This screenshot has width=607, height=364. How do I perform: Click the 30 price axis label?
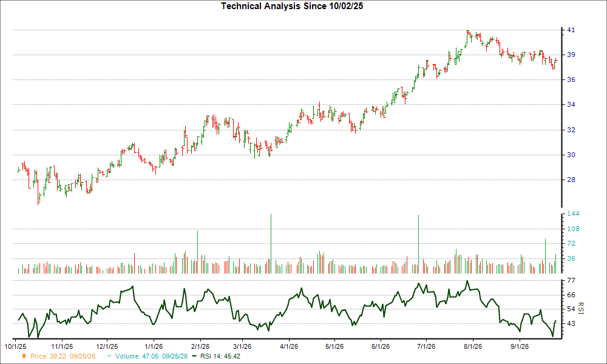(571, 155)
